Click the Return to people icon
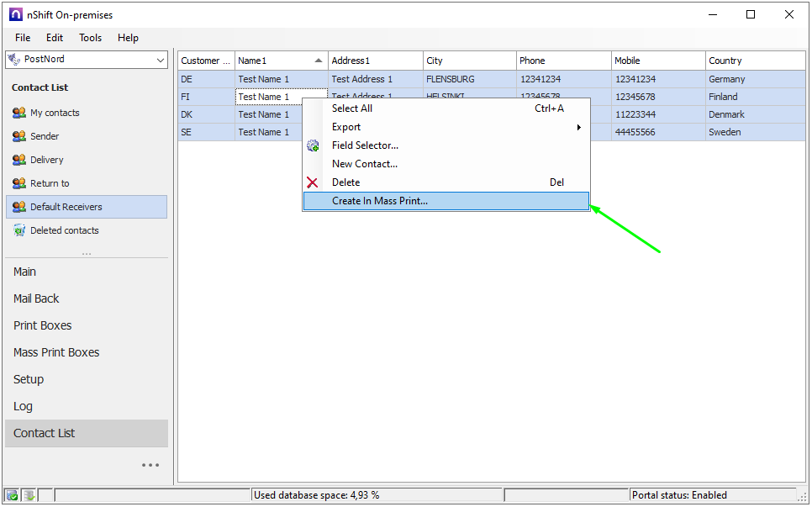The image size is (812, 507). click(18, 183)
